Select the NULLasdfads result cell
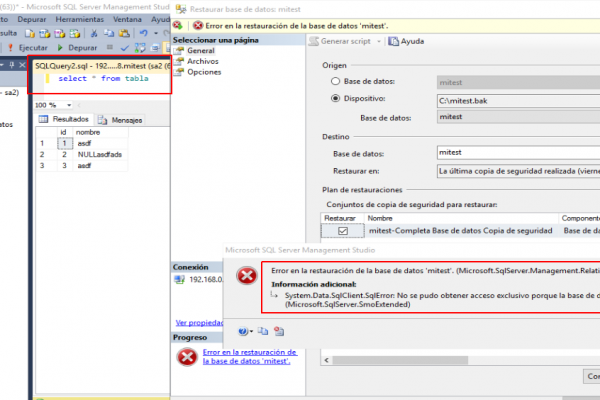This screenshot has height=400, width=600. click(x=100, y=154)
